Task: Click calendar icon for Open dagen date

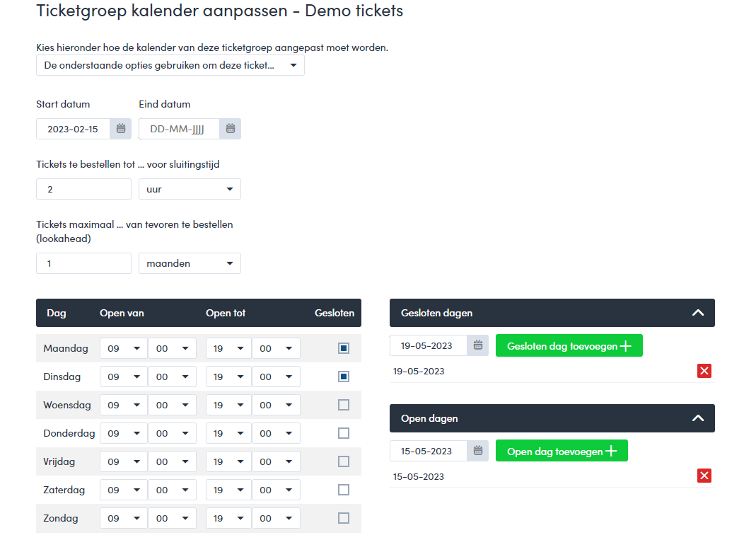Action: tap(478, 451)
